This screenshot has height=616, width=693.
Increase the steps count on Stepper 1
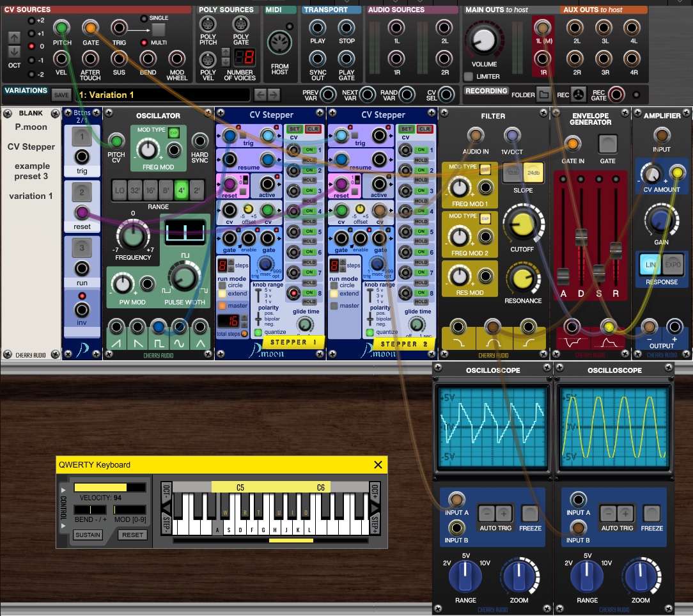231,262
